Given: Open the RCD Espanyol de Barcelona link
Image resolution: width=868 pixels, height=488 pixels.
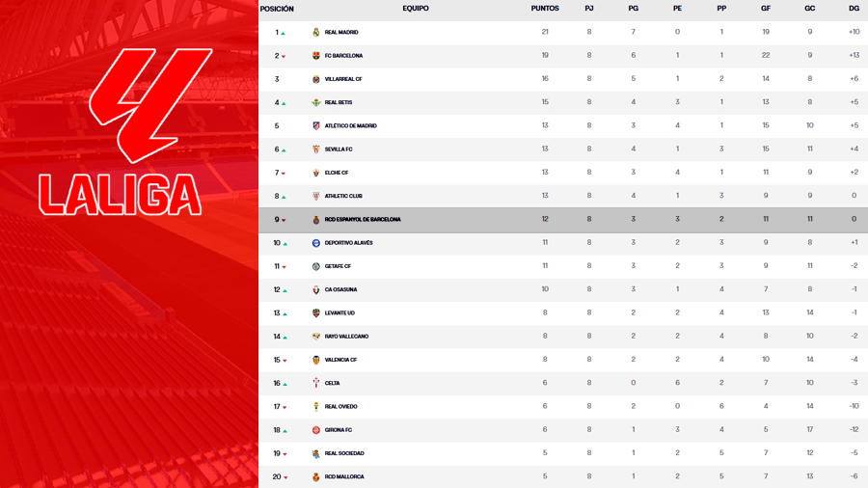Looking at the screenshot, I should tap(363, 220).
